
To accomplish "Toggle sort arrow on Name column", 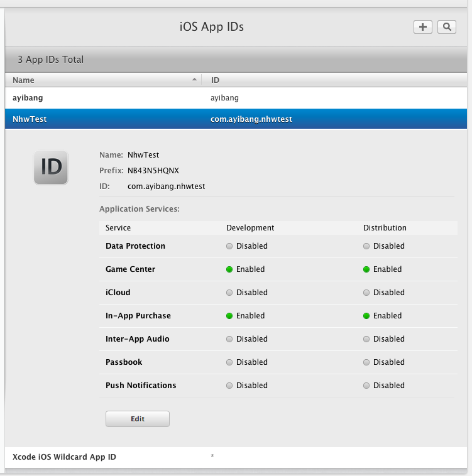I will tap(194, 80).
